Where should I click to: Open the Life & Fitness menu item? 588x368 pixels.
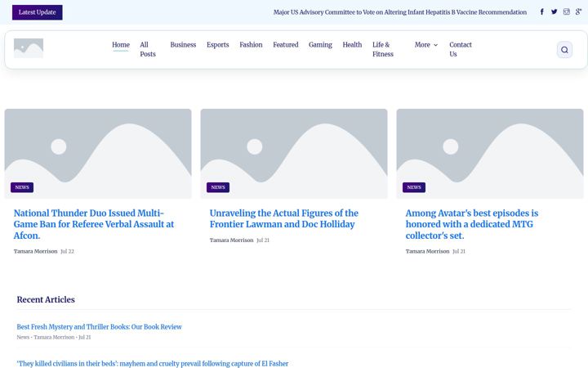coord(383,49)
